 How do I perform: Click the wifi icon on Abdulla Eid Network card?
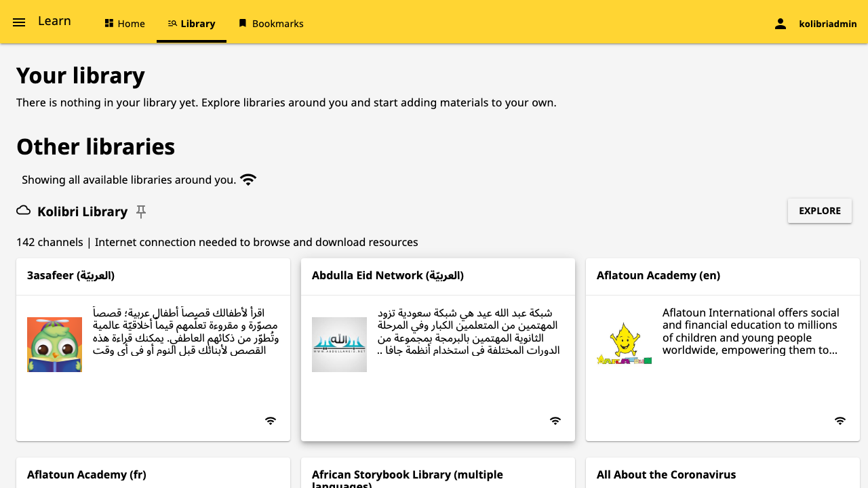pos(555,421)
